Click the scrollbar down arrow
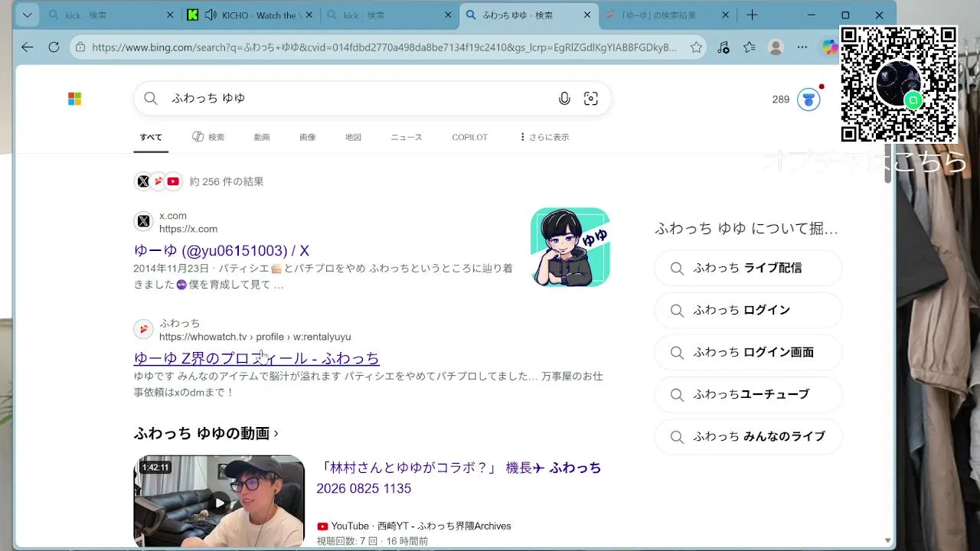The width and height of the screenshot is (980, 551). pos(888,540)
